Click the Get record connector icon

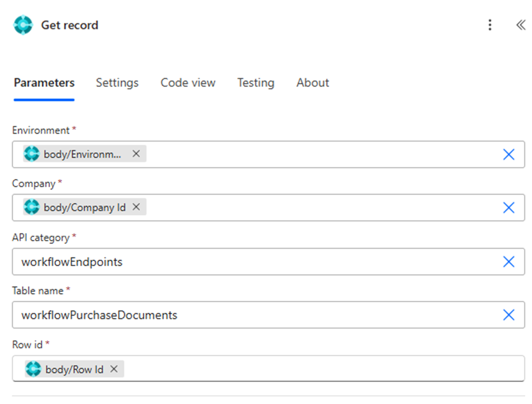[x=23, y=25]
